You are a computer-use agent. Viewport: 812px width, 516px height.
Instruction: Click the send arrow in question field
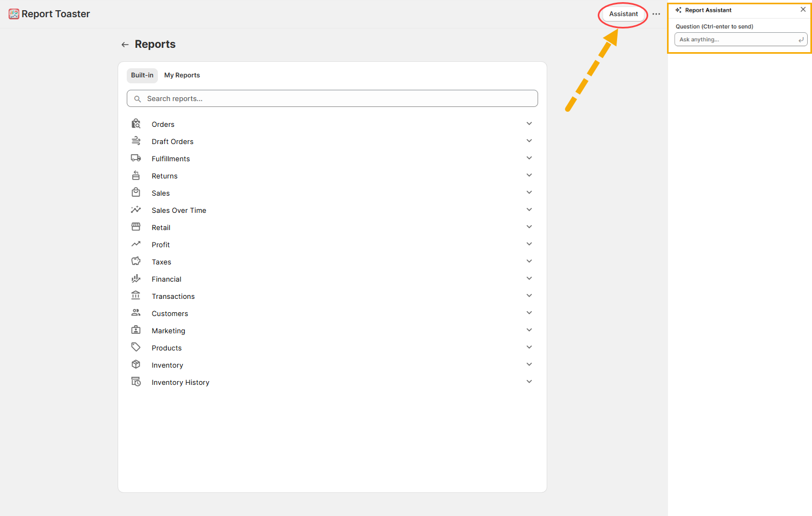pyautogui.click(x=801, y=40)
